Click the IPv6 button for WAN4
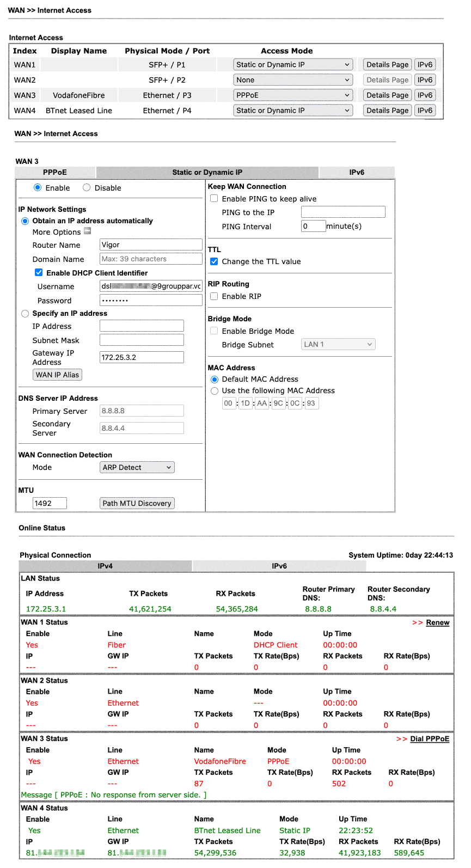The image size is (471, 868). coord(425,110)
